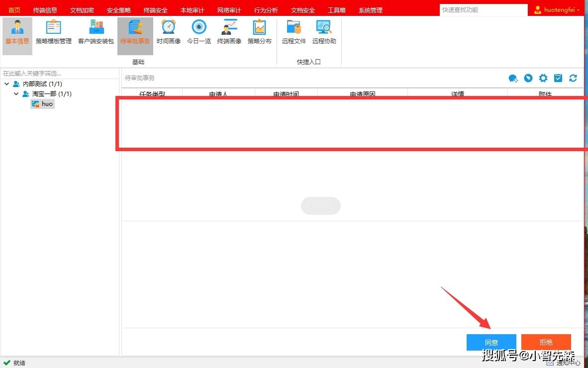Open 策略模板管理 policy template manager
This screenshot has height=368, width=588.
coord(53,33)
